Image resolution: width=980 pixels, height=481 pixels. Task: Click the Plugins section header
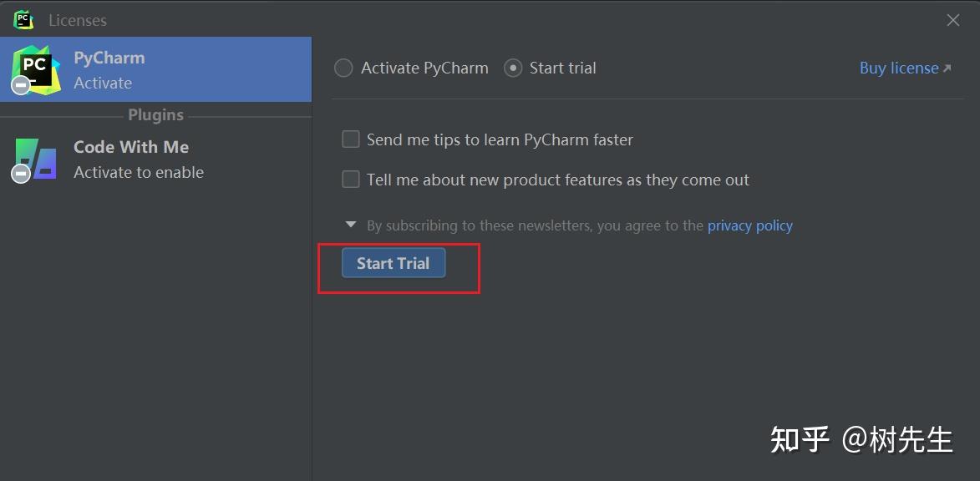point(155,115)
